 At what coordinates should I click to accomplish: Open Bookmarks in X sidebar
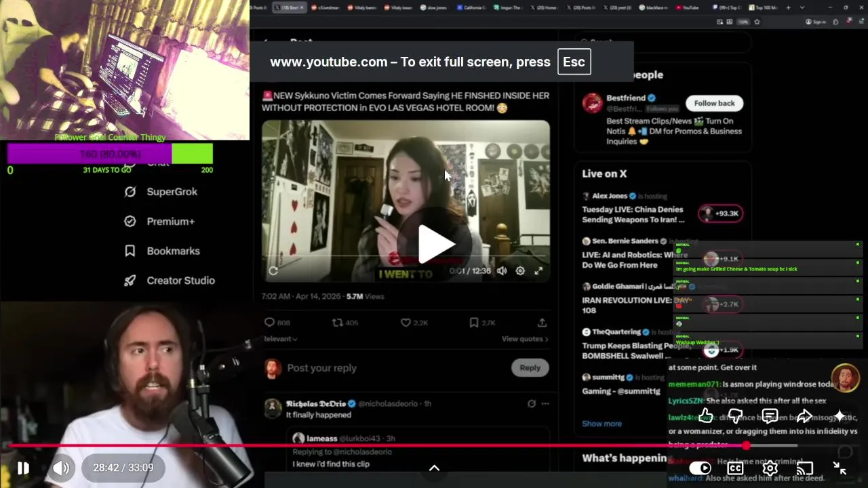click(x=161, y=251)
